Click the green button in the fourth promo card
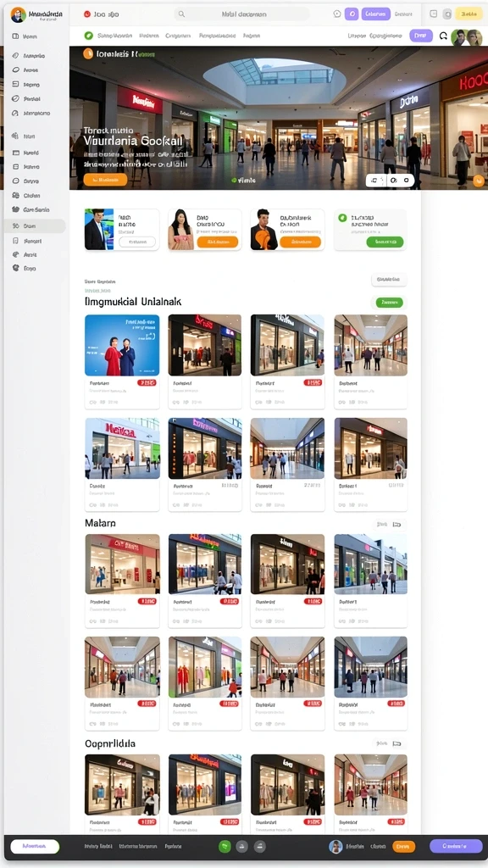 385,242
